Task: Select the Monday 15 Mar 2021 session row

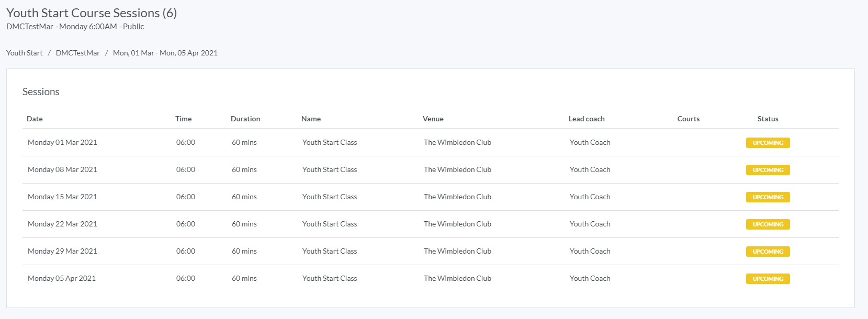Action: (62, 197)
